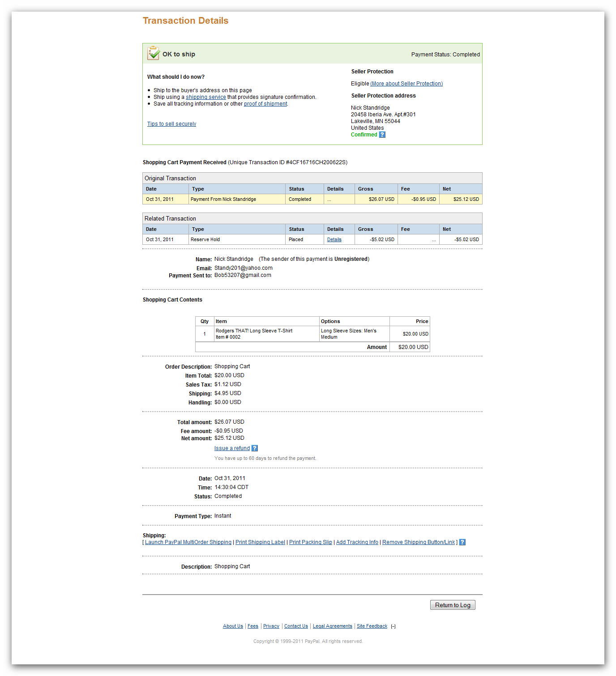Click Payment Status: Completed text
The height and width of the screenshot is (676, 616).
coord(445,55)
